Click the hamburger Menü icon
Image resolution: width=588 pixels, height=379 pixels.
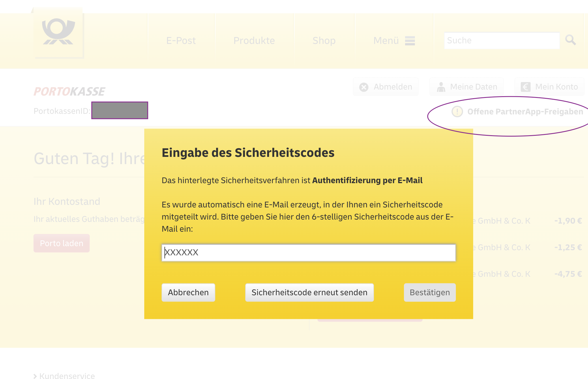pos(410,41)
